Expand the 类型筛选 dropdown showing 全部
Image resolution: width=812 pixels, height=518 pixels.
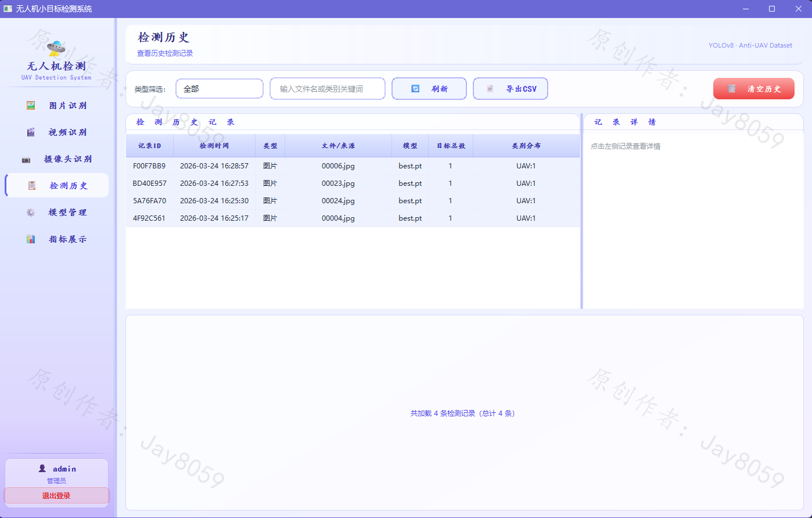coord(220,89)
